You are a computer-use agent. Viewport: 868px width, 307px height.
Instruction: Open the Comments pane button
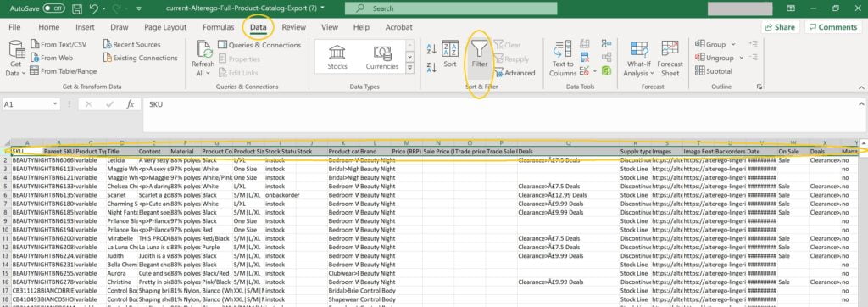tap(833, 27)
